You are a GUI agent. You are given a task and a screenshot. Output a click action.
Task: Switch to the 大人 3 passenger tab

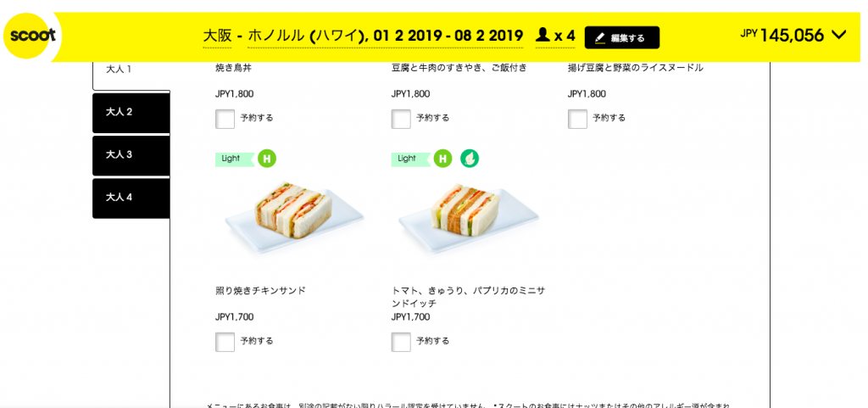coord(131,155)
